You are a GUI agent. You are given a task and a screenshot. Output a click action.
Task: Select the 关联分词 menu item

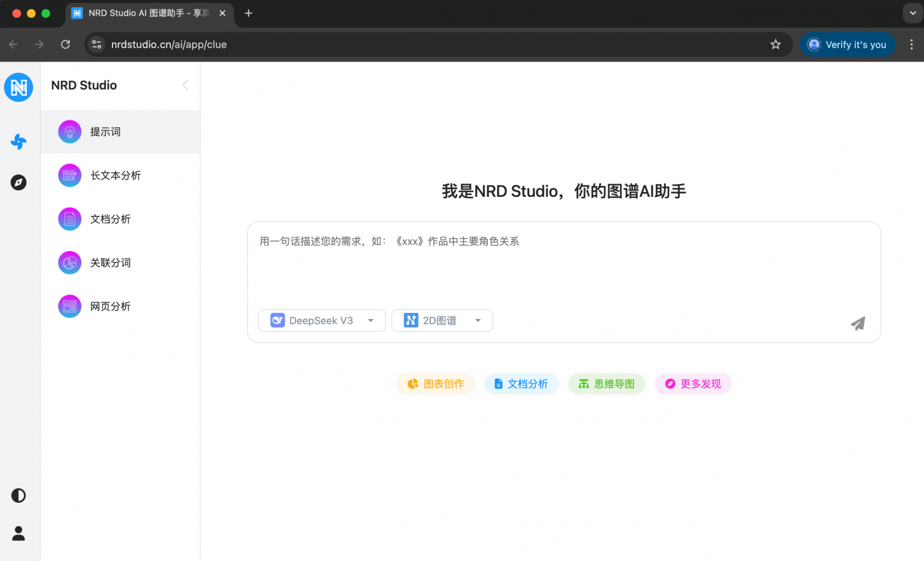[x=120, y=262]
